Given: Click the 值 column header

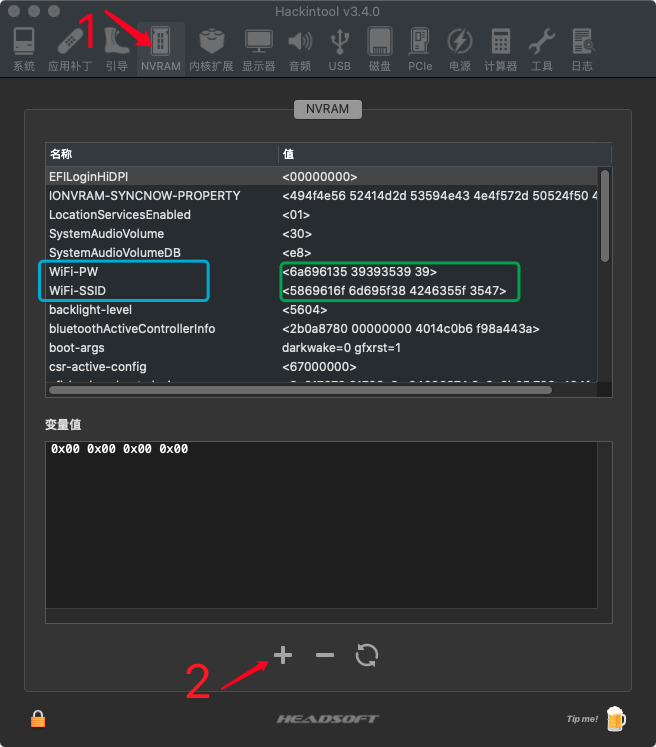Looking at the screenshot, I should [444, 154].
